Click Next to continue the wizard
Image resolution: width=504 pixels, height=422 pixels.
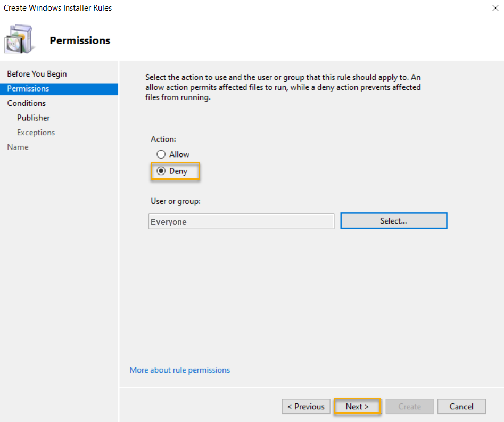tap(357, 406)
